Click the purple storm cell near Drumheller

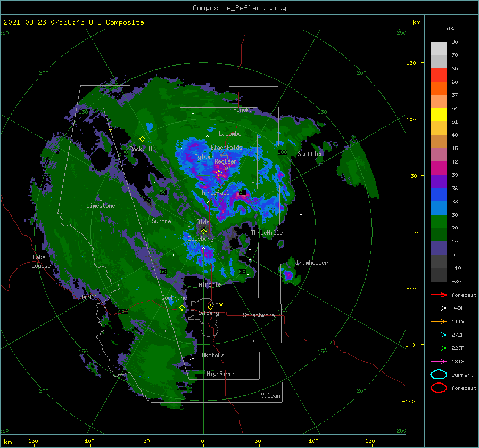point(288,275)
